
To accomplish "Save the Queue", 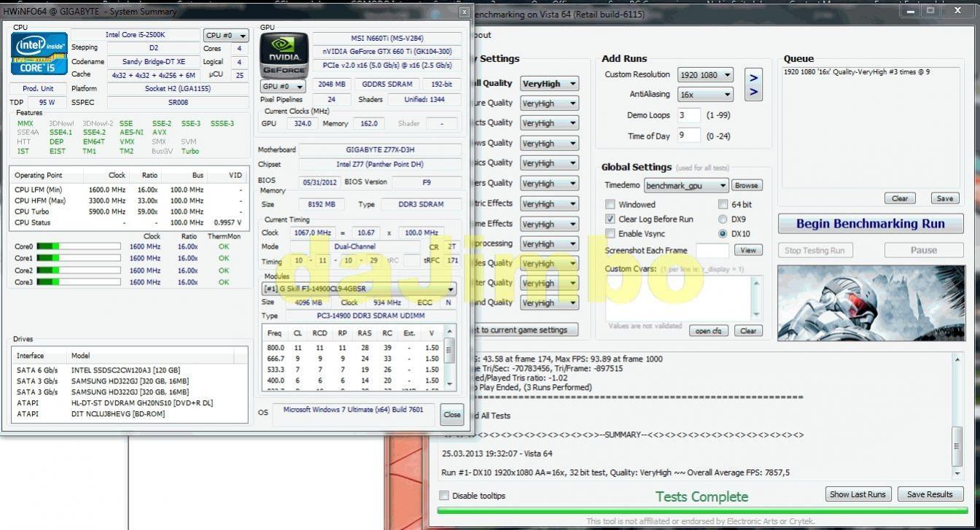I will coord(945,198).
